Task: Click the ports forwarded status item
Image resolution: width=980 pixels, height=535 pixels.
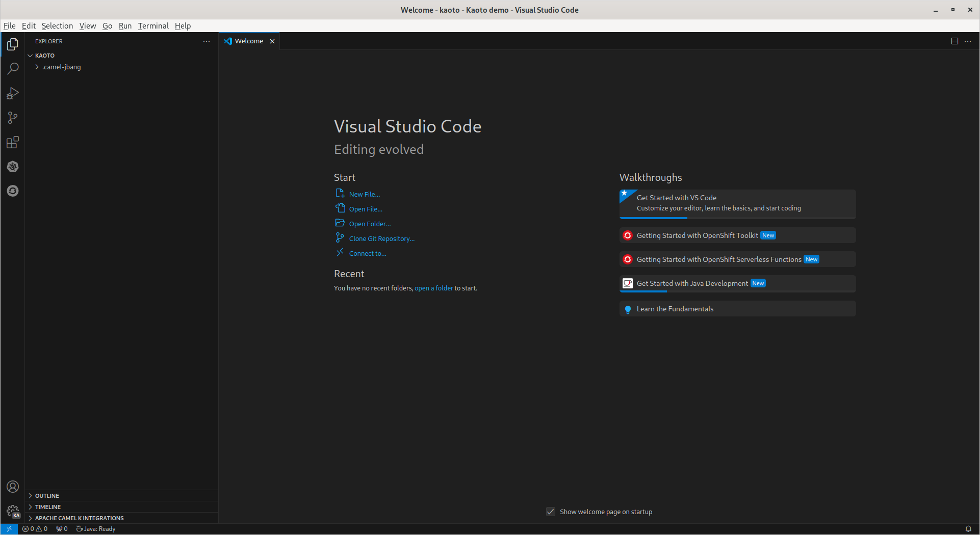Action: [x=62, y=529]
